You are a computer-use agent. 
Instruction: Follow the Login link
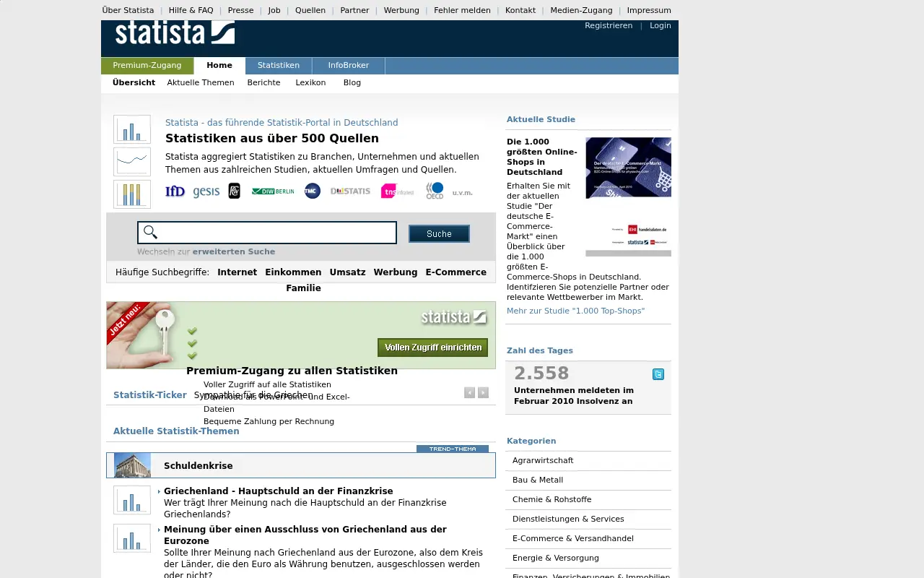(661, 25)
